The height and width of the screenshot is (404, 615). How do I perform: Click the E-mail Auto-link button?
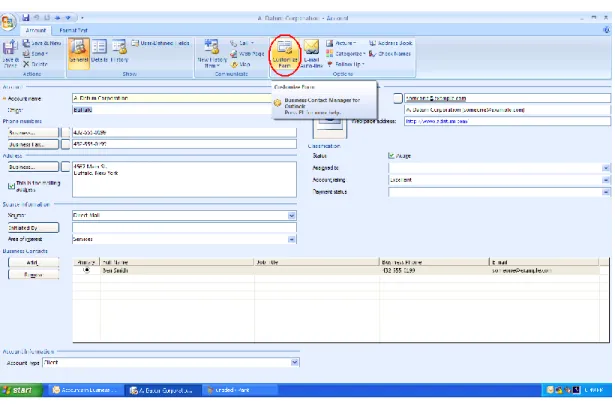311,54
